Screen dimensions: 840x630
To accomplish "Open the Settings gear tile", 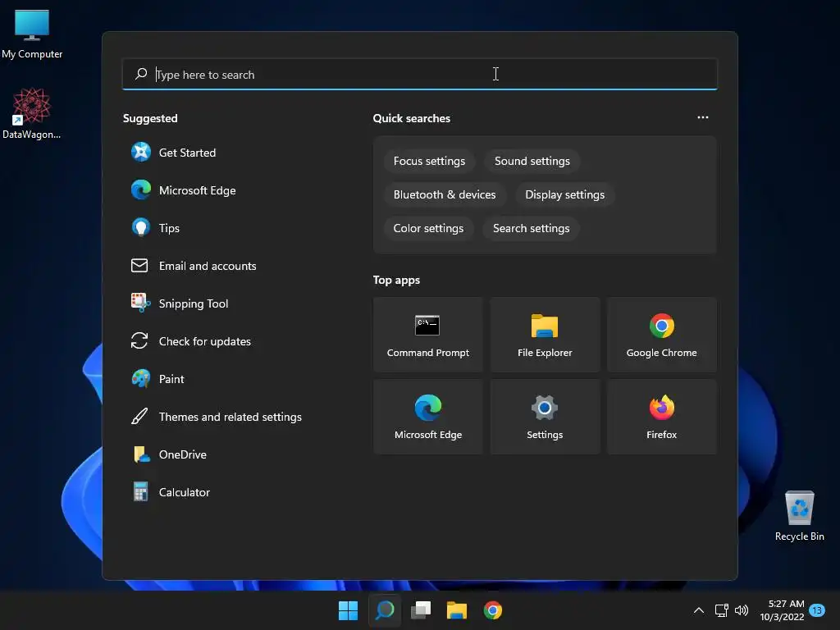I will pos(545,417).
